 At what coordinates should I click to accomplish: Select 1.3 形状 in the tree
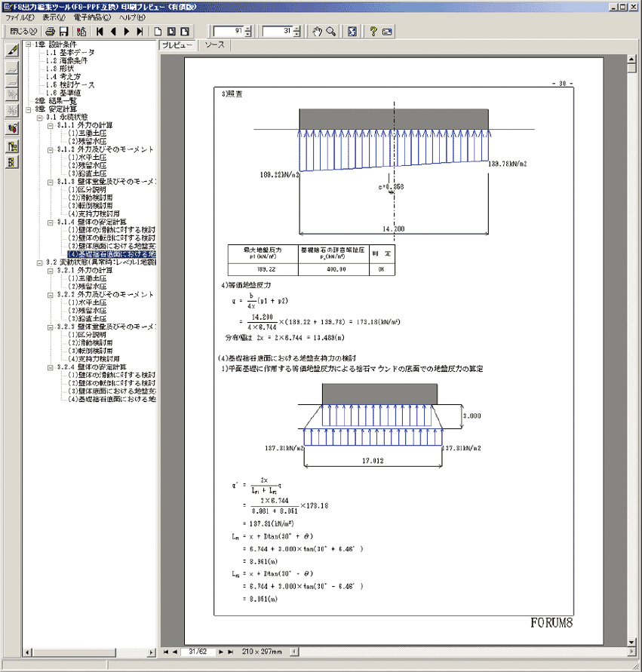[60, 69]
